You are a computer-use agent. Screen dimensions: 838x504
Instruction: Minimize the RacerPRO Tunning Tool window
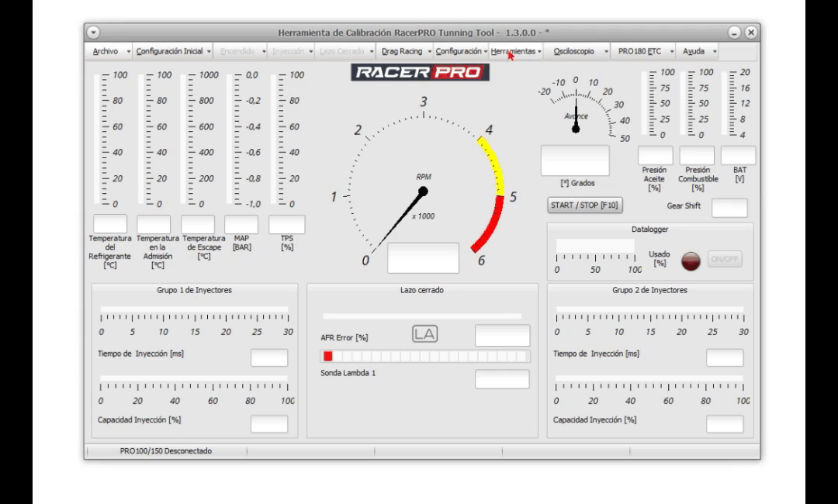[734, 33]
